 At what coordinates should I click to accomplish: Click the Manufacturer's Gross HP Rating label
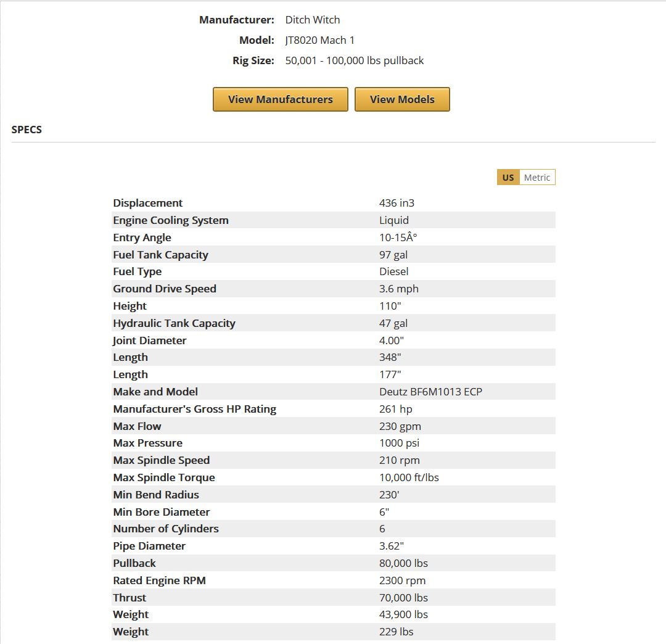(x=194, y=409)
